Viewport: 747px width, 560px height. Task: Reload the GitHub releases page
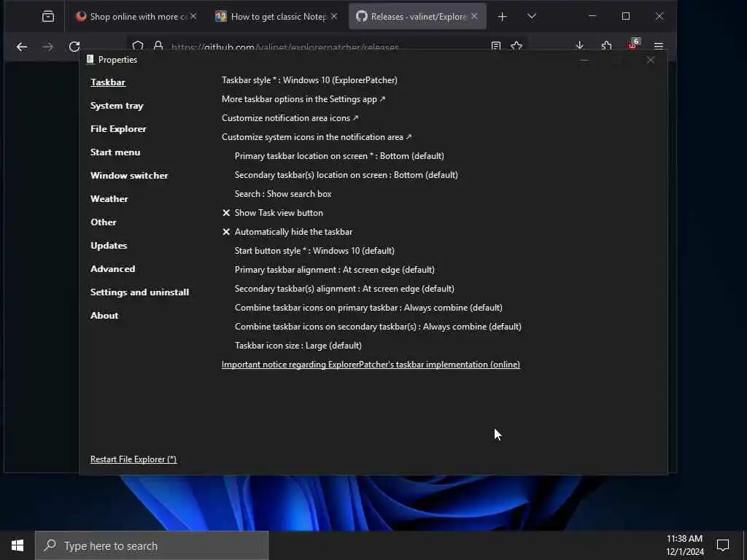tap(74, 47)
